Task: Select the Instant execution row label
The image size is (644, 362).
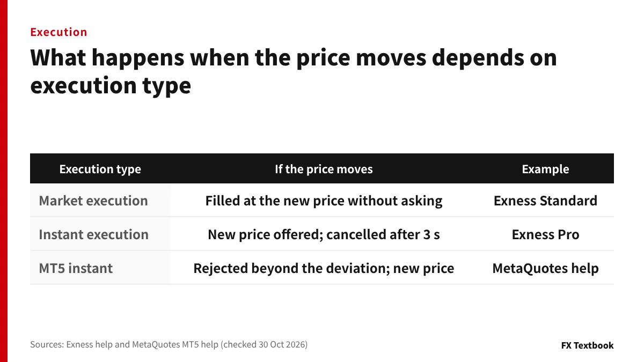Action: coord(93,234)
